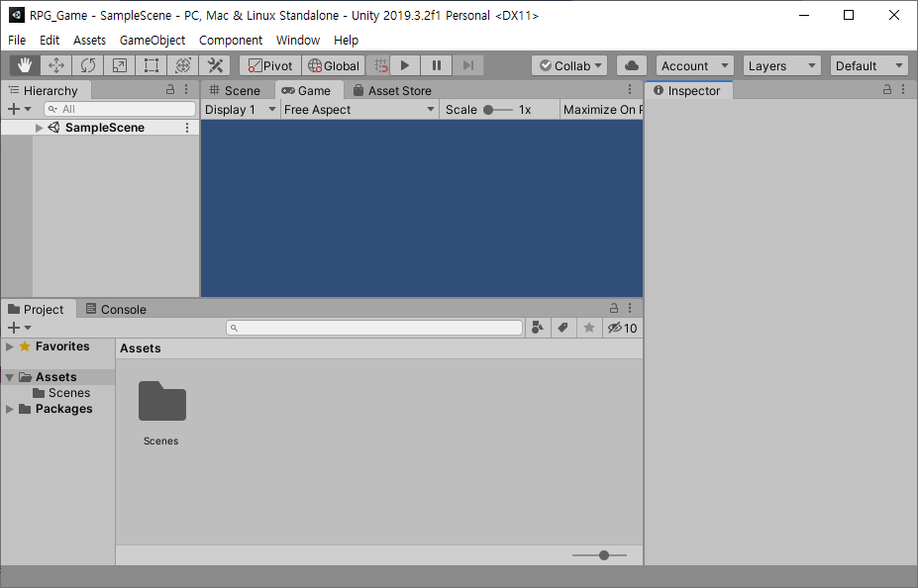This screenshot has width=918, height=588.
Task: Collapse the Assets tree
Action: [x=9, y=377]
